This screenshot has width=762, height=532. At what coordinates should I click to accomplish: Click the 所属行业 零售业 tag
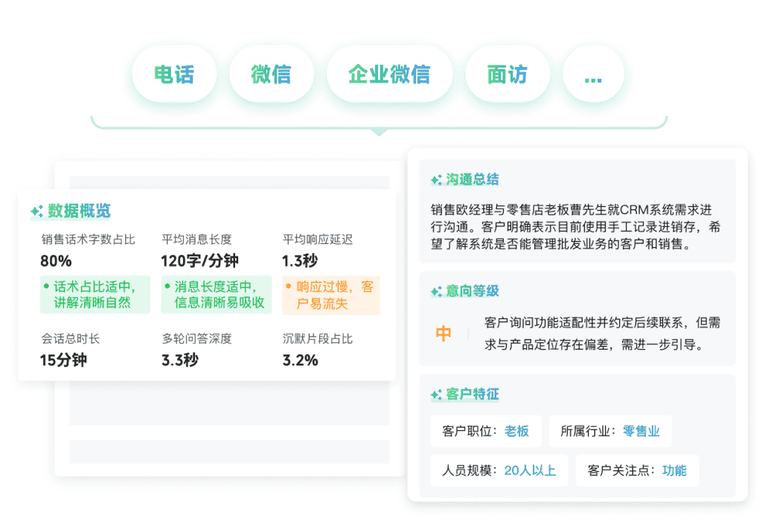tap(609, 431)
